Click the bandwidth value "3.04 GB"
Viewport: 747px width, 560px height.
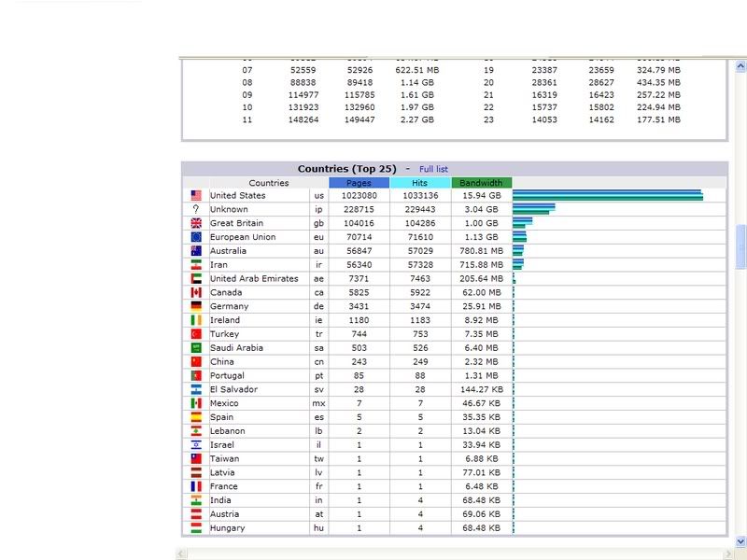[482, 209]
